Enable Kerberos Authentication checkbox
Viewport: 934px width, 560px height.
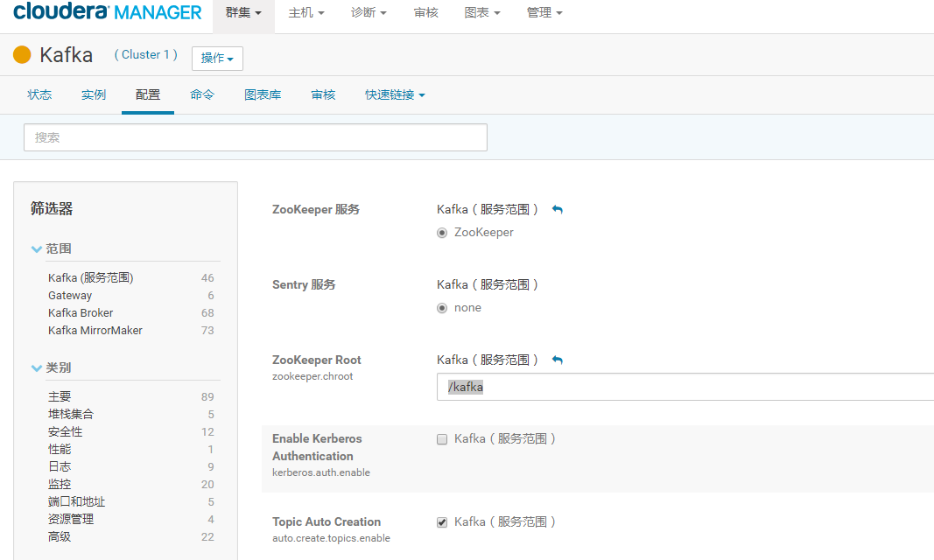point(442,439)
